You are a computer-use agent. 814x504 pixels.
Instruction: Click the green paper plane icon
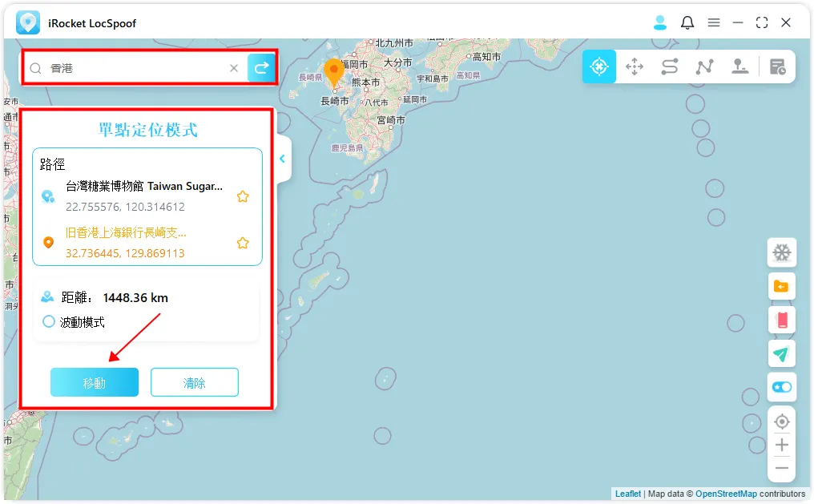tap(781, 353)
